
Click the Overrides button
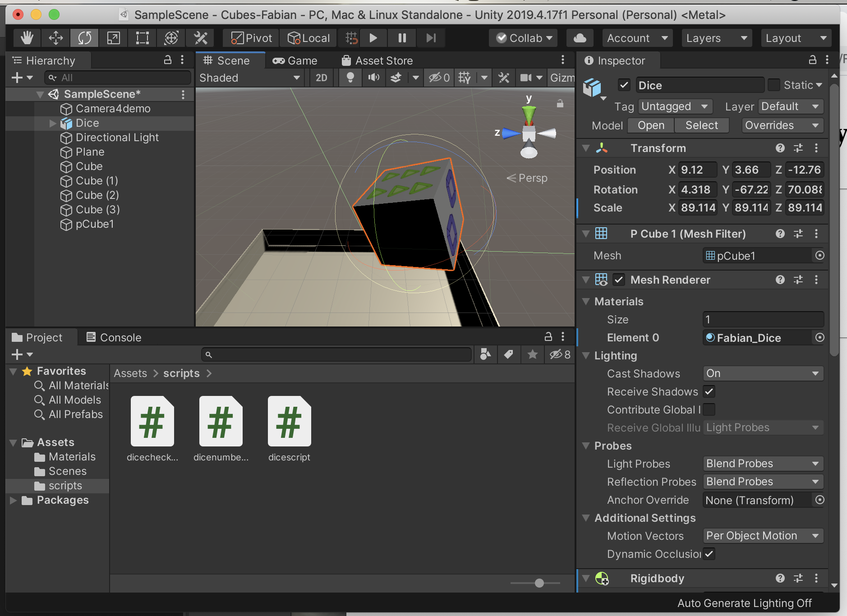point(782,125)
